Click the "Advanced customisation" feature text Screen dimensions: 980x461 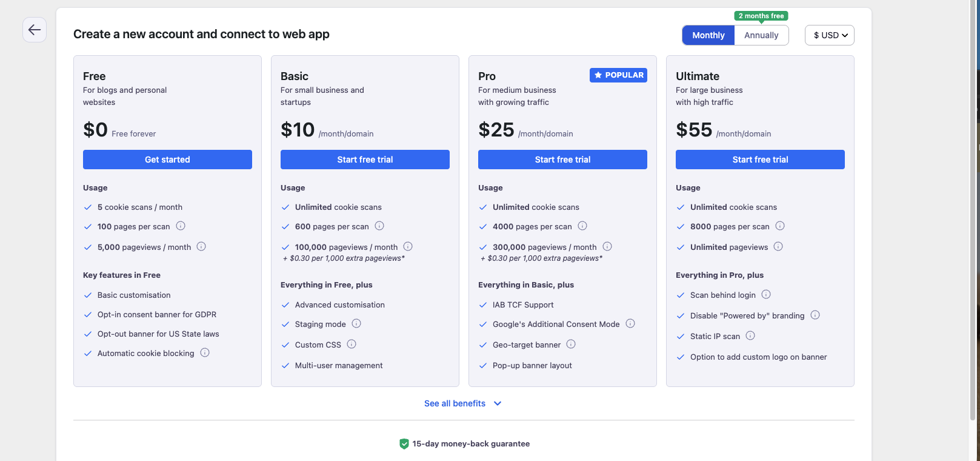coord(340,305)
